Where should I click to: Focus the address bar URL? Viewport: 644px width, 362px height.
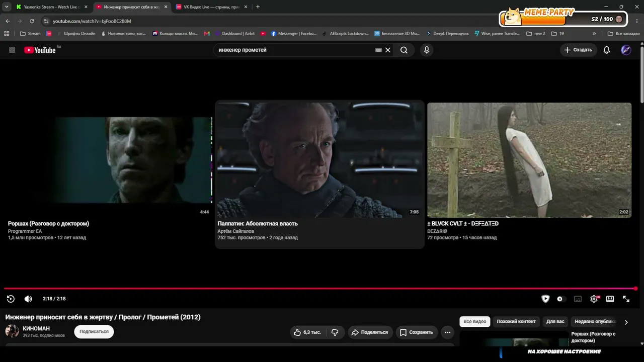tap(92, 21)
